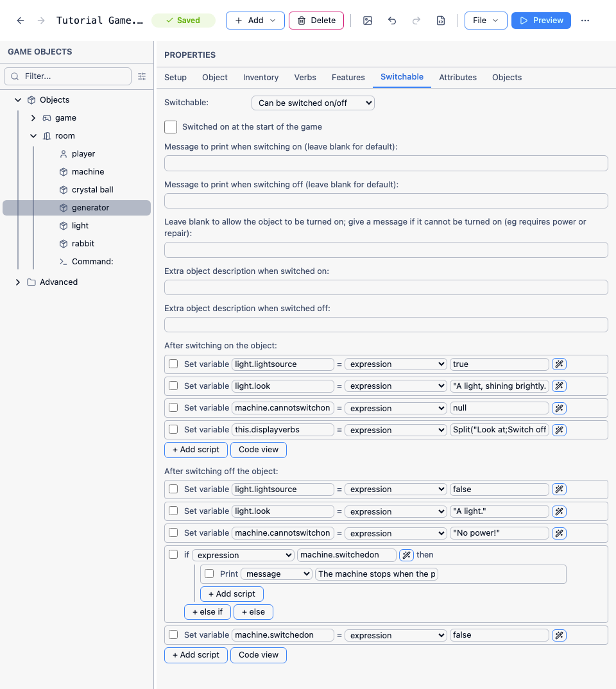Select the generator object in the tree

click(x=76, y=208)
